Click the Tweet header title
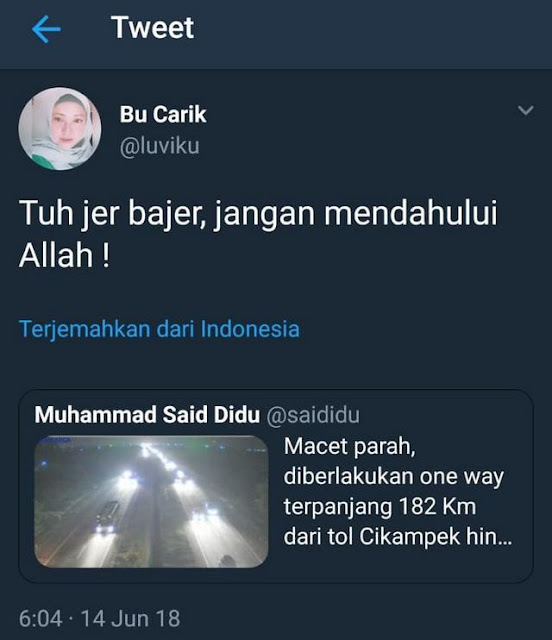Image resolution: width=552 pixels, height=640 pixels. pos(152,28)
